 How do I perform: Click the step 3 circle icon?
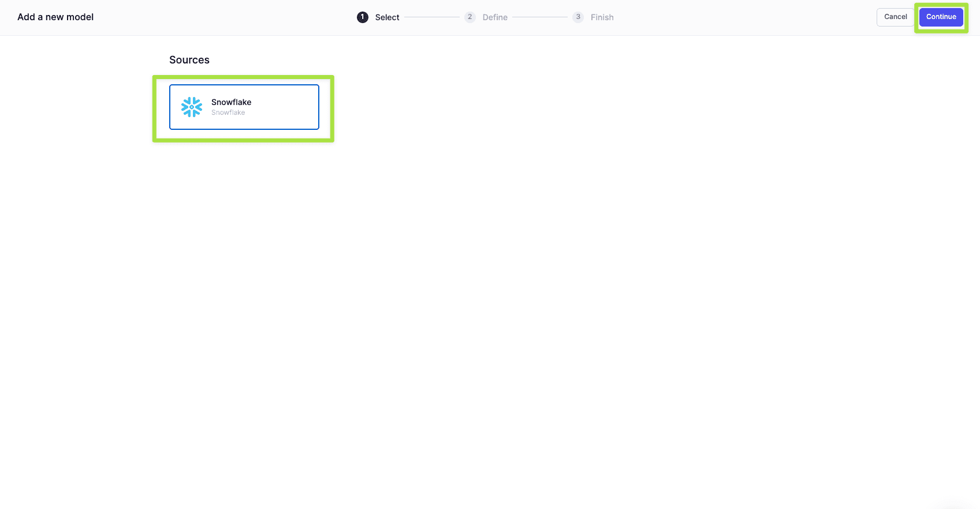click(x=578, y=17)
